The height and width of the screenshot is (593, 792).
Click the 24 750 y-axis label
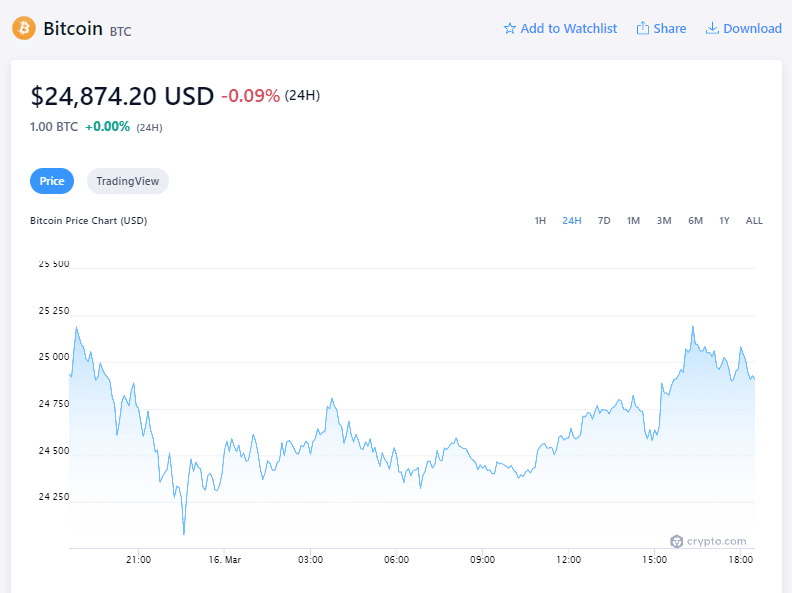point(54,404)
